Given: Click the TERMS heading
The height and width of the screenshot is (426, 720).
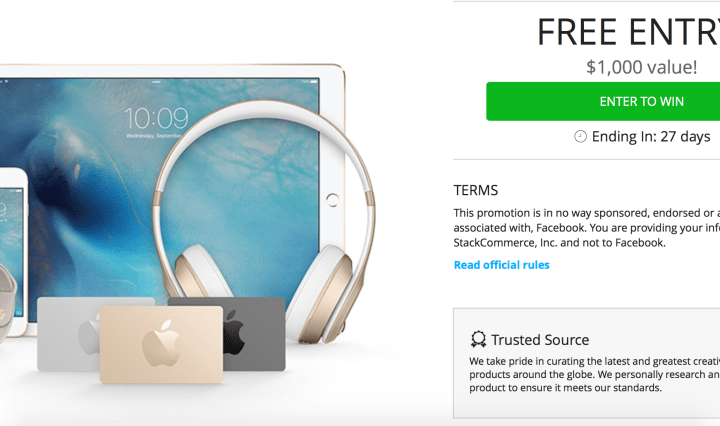Looking at the screenshot, I should [x=476, y=190].
